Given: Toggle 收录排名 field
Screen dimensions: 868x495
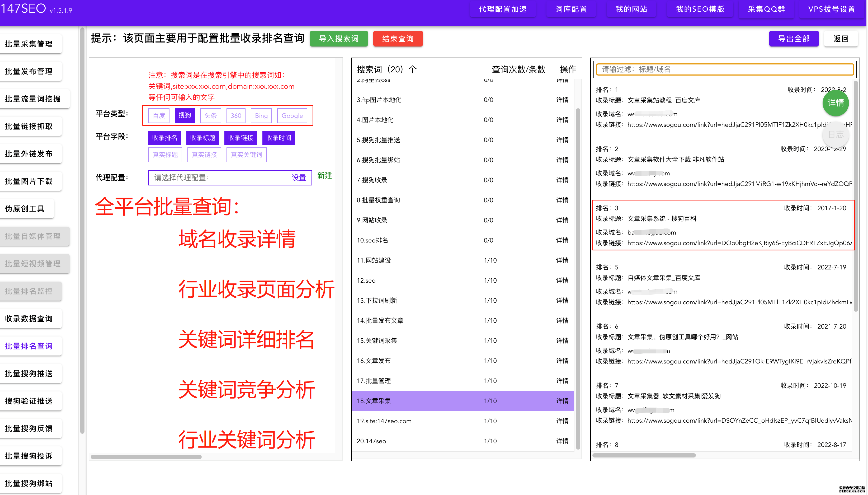Looking at the screenshot, I should click(164, 138).
